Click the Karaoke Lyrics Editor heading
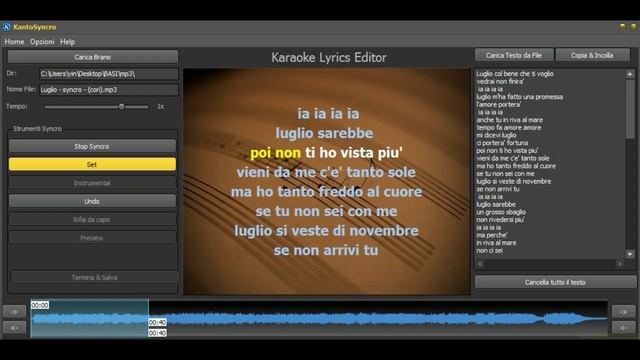Image resolution: width=640 pixels, height=360 pixels. point(329,58)
